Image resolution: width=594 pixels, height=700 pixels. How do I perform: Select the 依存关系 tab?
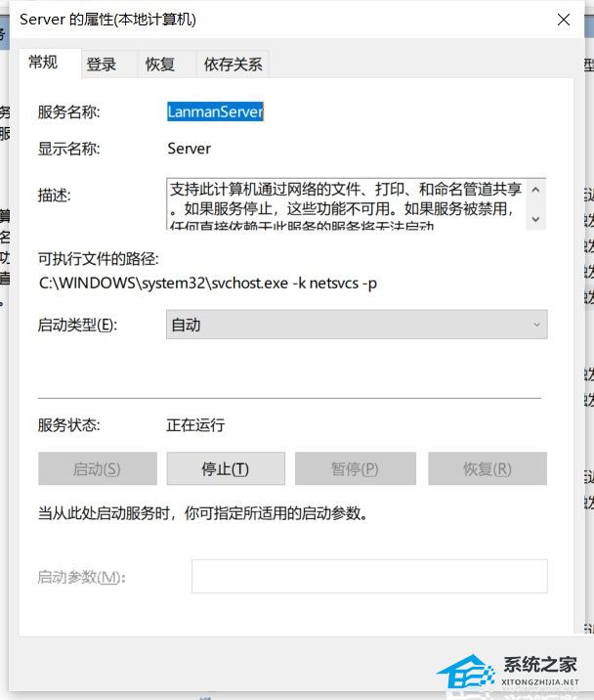click(x=233, y=65)
